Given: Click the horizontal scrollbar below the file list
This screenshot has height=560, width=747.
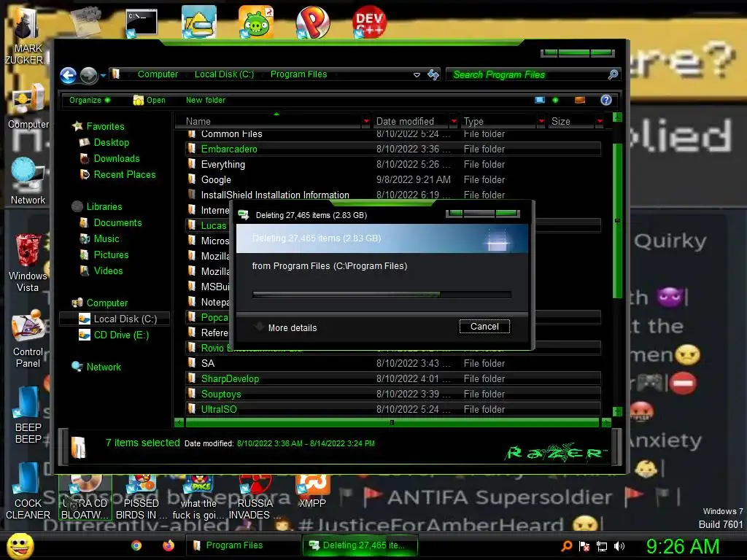Looking at the screenshot, I should pos(392,422).
